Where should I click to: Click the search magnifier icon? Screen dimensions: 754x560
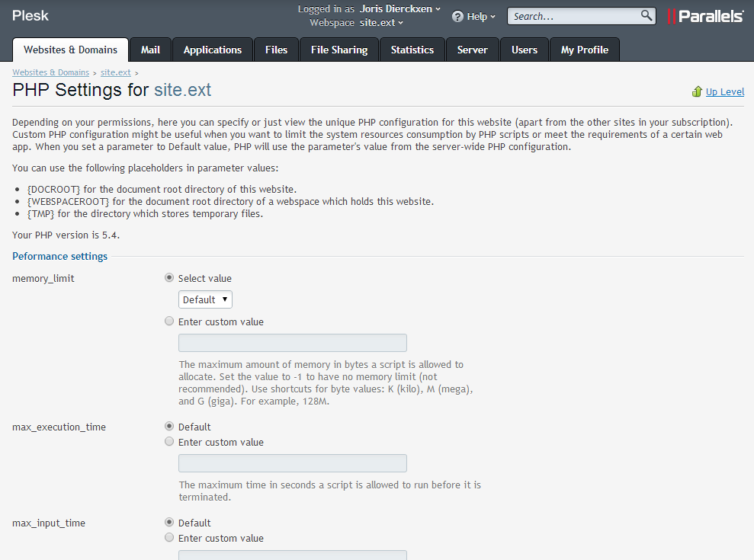(647, 15)
